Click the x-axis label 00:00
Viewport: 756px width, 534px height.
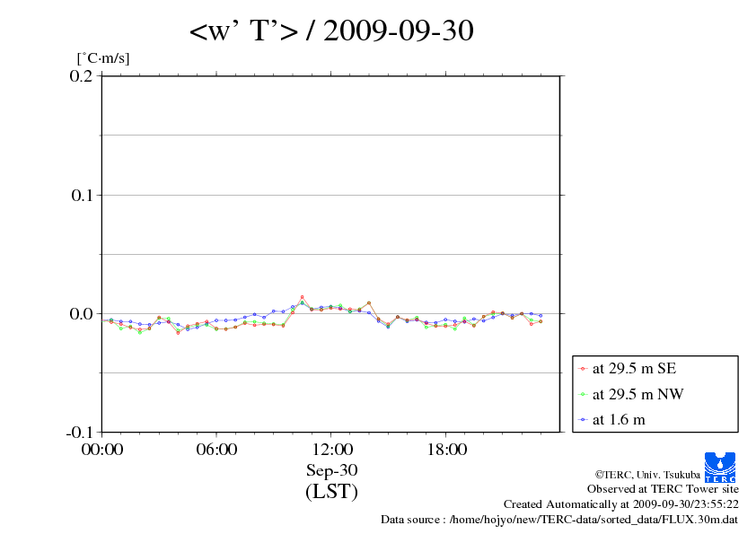click(x=102, y=450)
